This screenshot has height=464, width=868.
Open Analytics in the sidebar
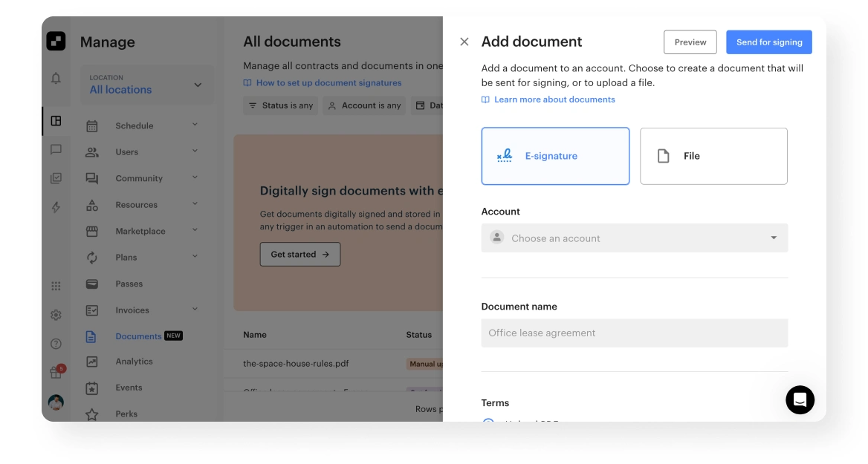pos(134,362)
